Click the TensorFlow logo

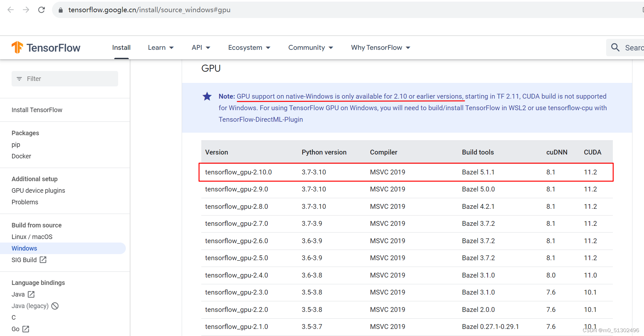pyautogui.click(x=46, y=48)
